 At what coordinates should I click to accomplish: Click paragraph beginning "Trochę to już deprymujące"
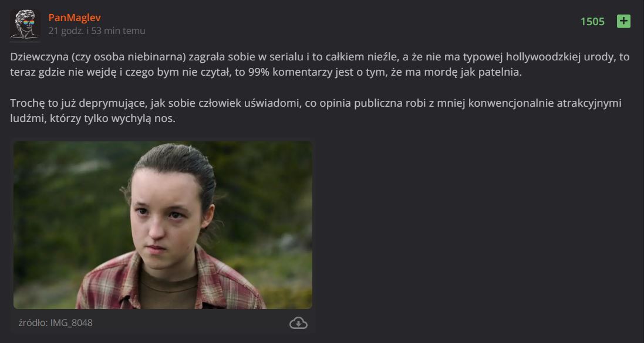point(316,111)
